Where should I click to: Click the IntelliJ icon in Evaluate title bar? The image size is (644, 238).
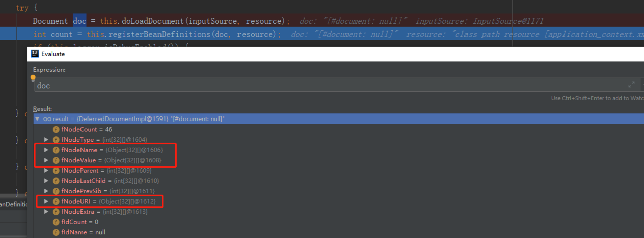click(35, 54)
